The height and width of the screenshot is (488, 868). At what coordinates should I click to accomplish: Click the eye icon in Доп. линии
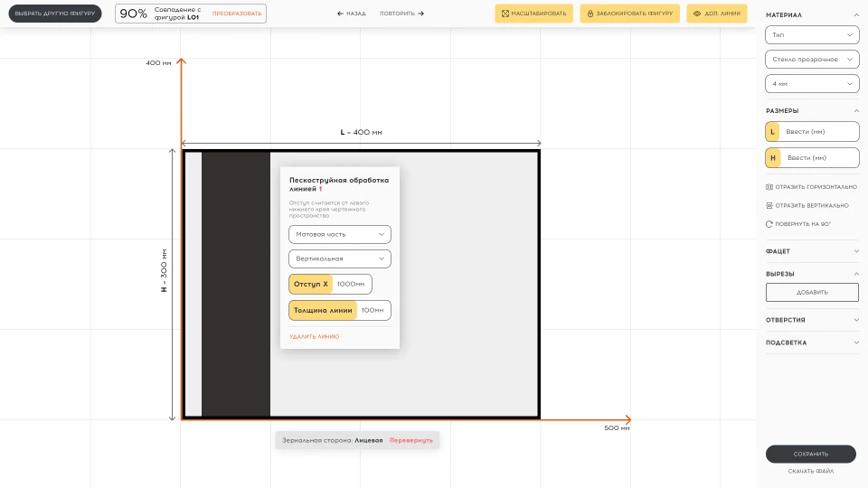697,14
